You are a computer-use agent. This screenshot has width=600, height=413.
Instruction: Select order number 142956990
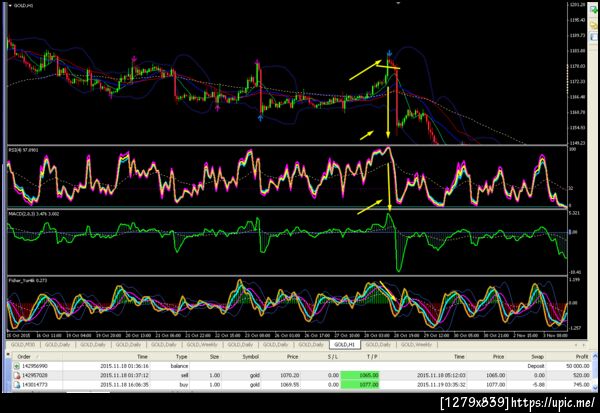point(34,366)
